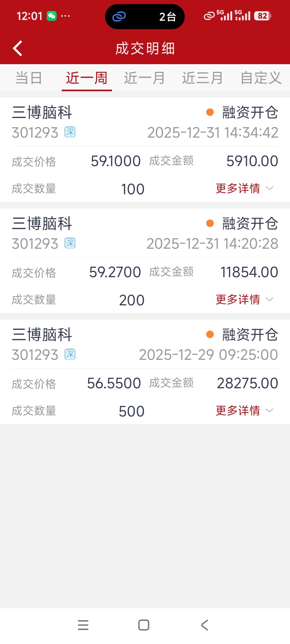
Task: Open the 自定义 date range tab
Action: (261, 78)
